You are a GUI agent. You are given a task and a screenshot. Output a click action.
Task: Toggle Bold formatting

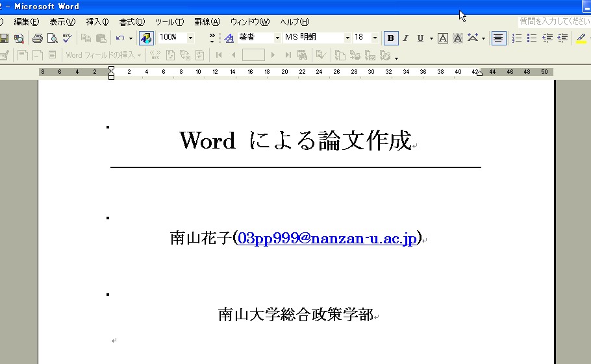[391, 38]
